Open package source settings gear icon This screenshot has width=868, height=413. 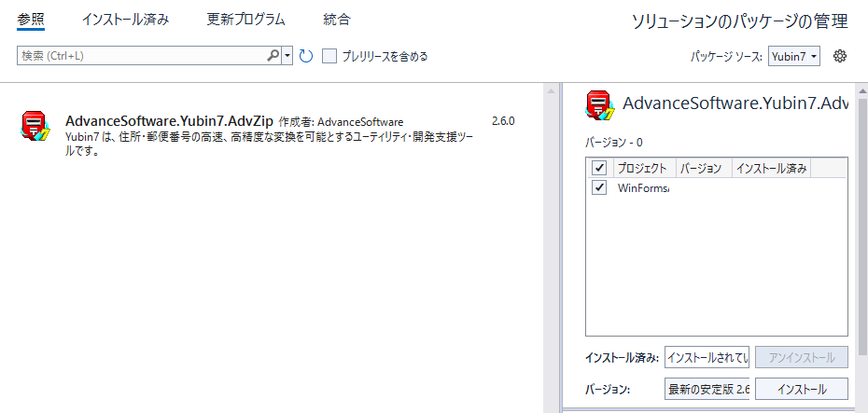[x=840, y=56]
